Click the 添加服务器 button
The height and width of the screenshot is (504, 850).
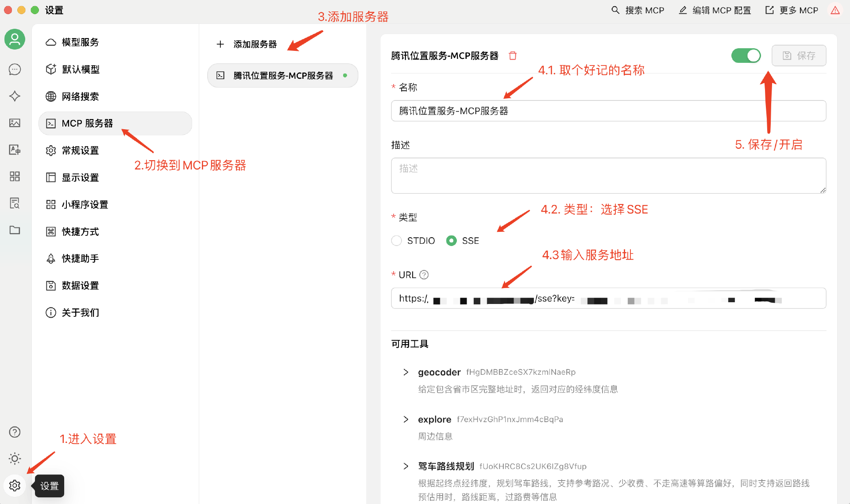[x=247, y=44]
